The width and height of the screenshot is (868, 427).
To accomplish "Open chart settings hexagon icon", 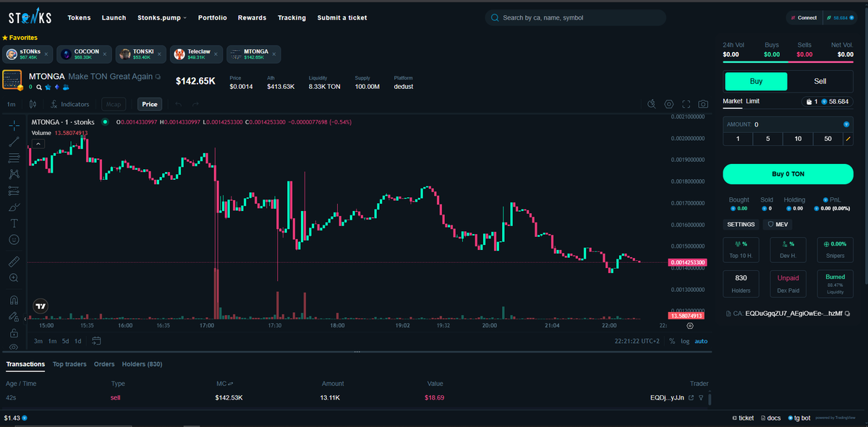I will coord(669,104).
